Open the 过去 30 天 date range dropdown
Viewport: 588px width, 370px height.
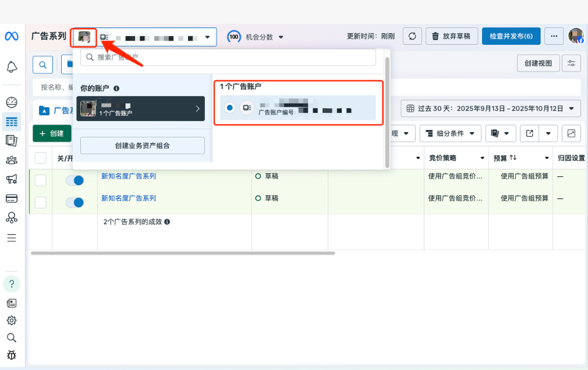pyautogui.click(x=490, y=108)
